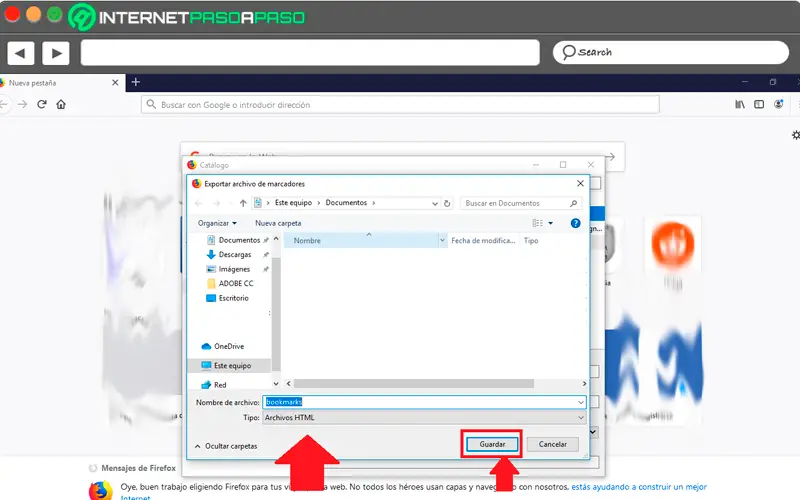Show sidebars via Firefox toolbar icon
The image size is (800, 500).
pyautogui.click(x=759, y=105)
